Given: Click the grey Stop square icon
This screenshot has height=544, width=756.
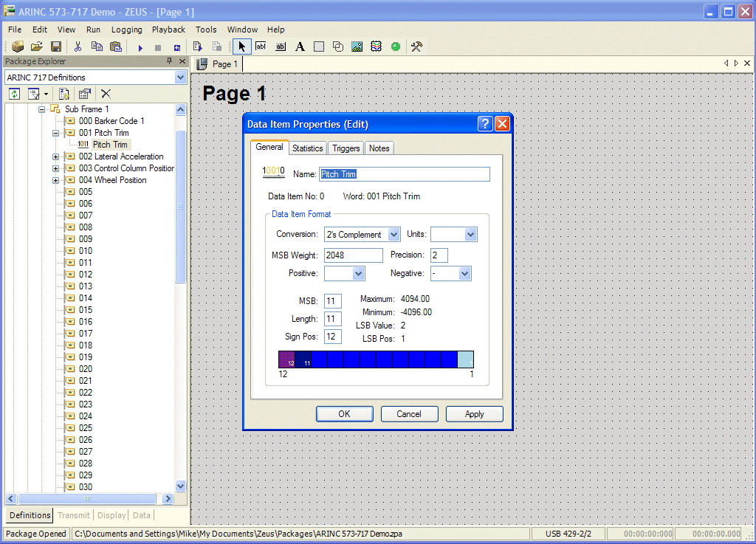Looking at the screenshot, I should click(158, 48).
